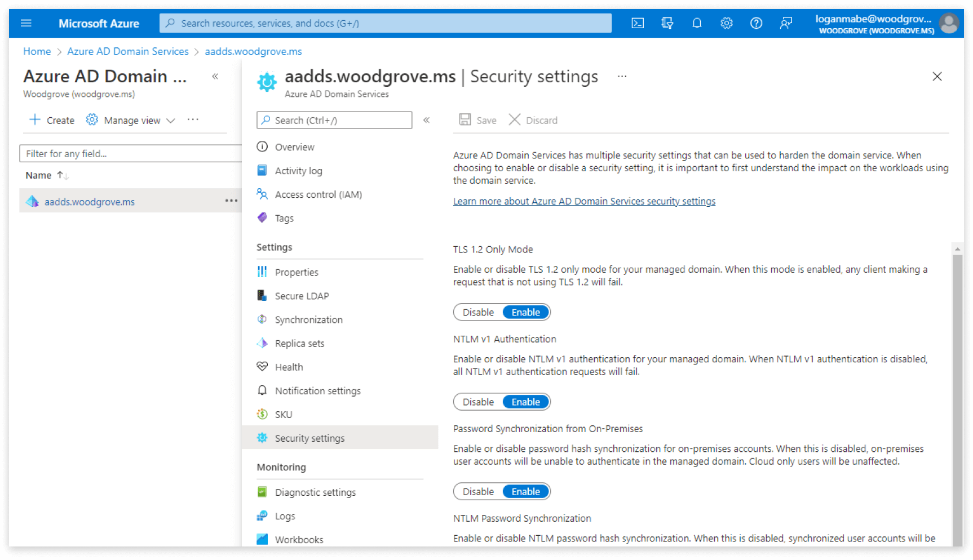Enable Password Synchronization from On-Premises
The height and width of the screenshot is (560, 973).
(525, 491)
